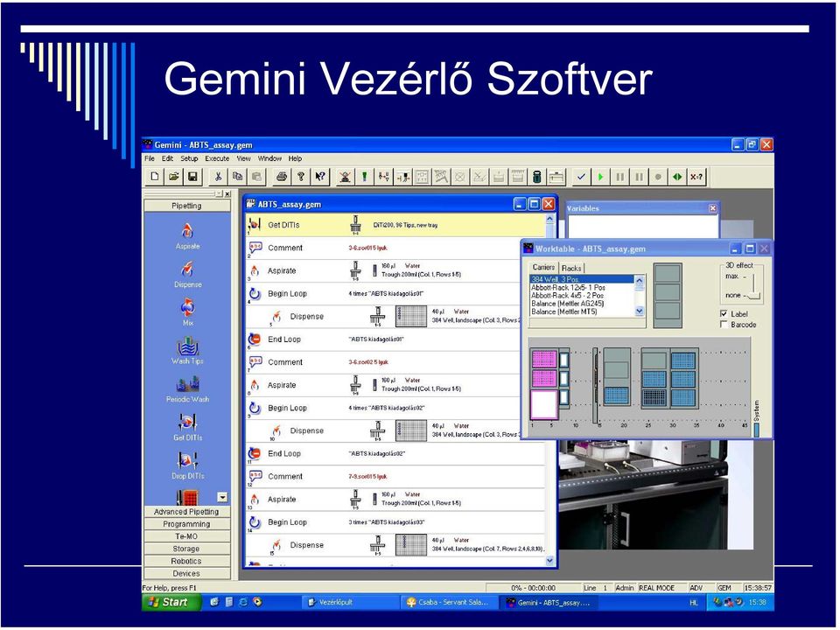Adjust the 3D effect slider

click(x=753, y=295)
